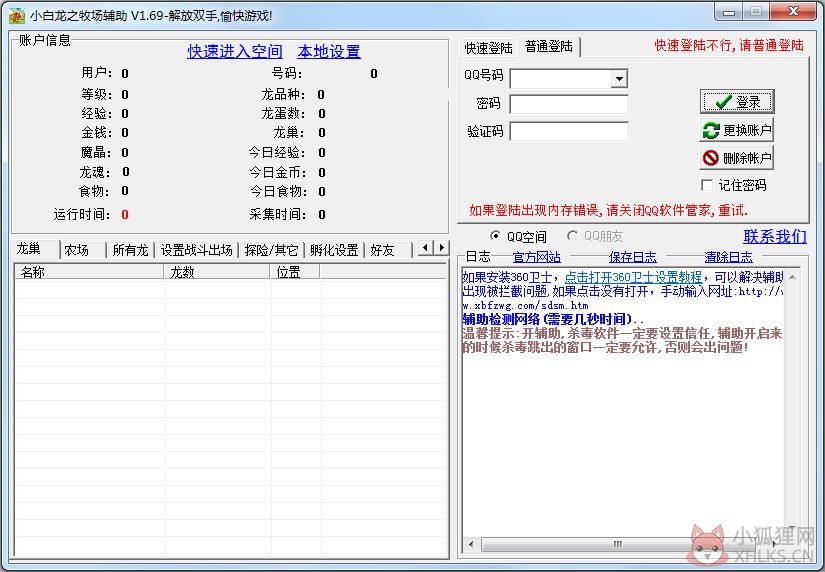Image resolution: width=825 pixels, height=572 pixels.
Task: Click the 保存日志 link
Action: [x=632, y=257]
